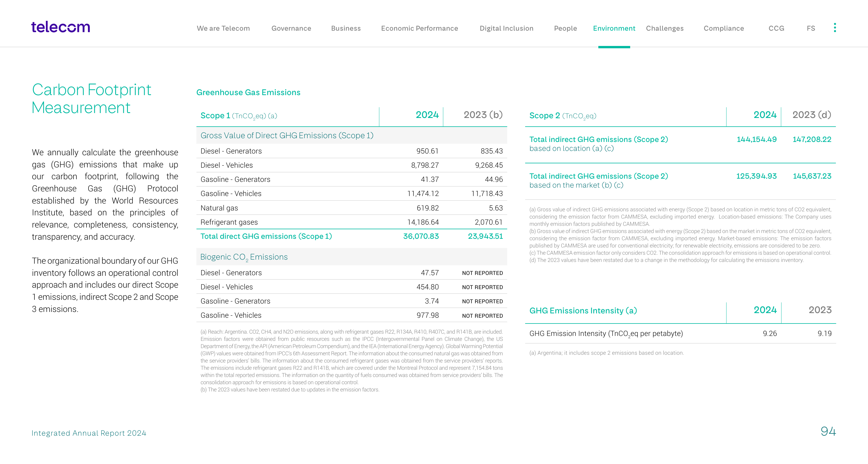Click the 2023 (b) column header
This screenshot has width=868, height=464.
[x=483, y=115]
